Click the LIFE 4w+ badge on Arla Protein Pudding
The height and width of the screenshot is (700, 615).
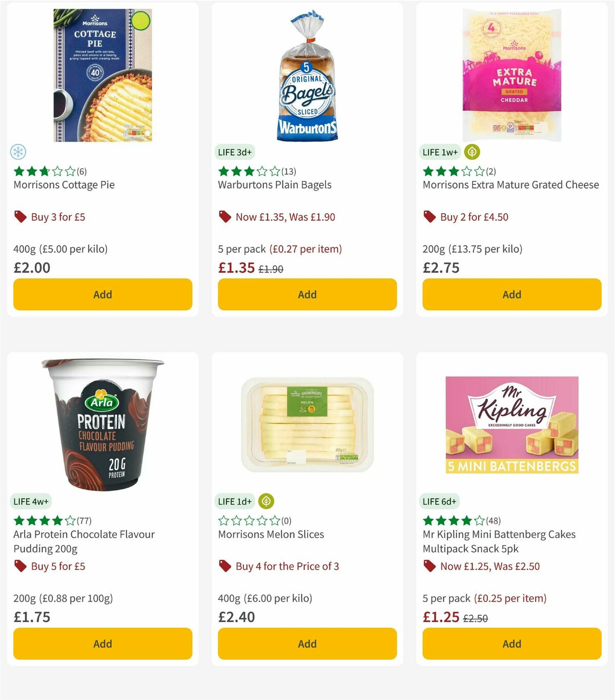coord(31,501)
